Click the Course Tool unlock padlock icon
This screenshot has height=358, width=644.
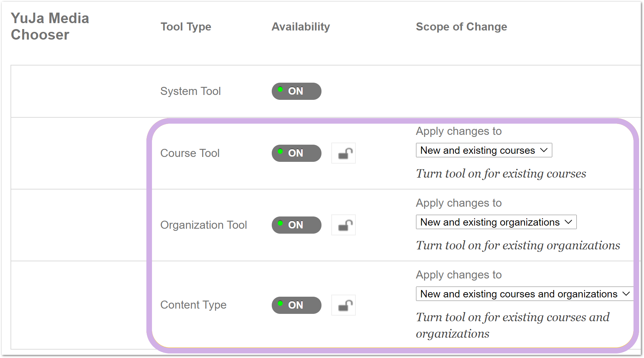click(344, 153)
